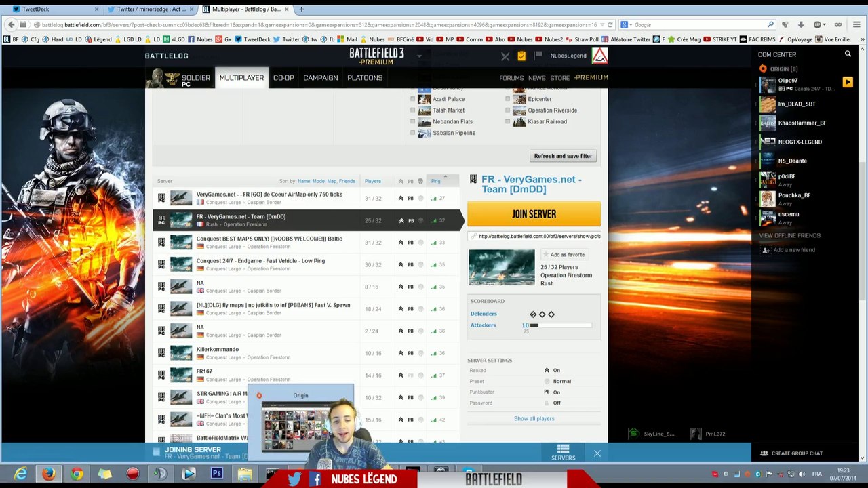The image size is (868, 488).
Task: Click the yellow play icon beside Olipc97
Action: 848,82
